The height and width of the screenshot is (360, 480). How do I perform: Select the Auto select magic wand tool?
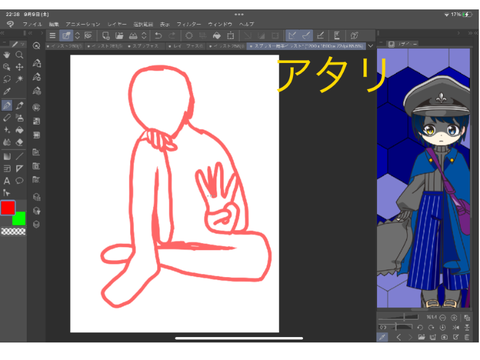[x=20, y=79]
